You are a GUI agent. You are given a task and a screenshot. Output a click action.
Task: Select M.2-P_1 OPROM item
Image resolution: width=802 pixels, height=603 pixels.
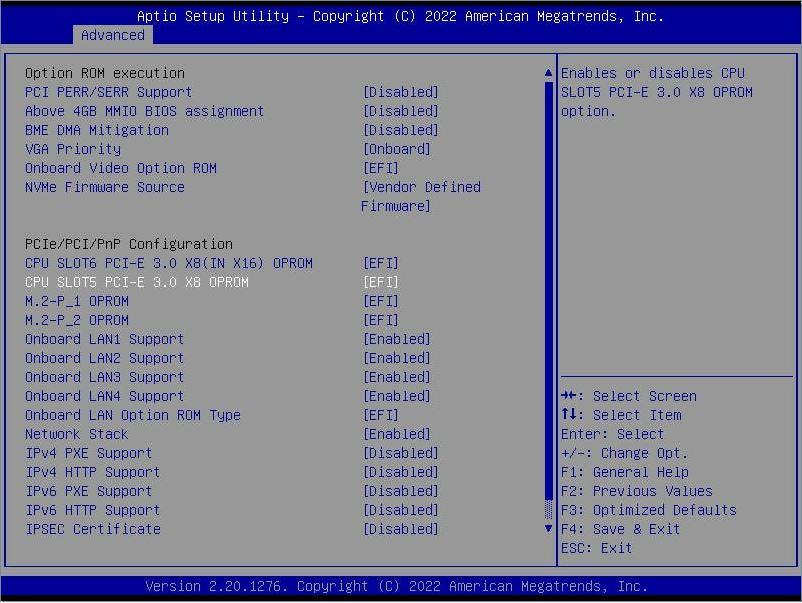point(77,301)
